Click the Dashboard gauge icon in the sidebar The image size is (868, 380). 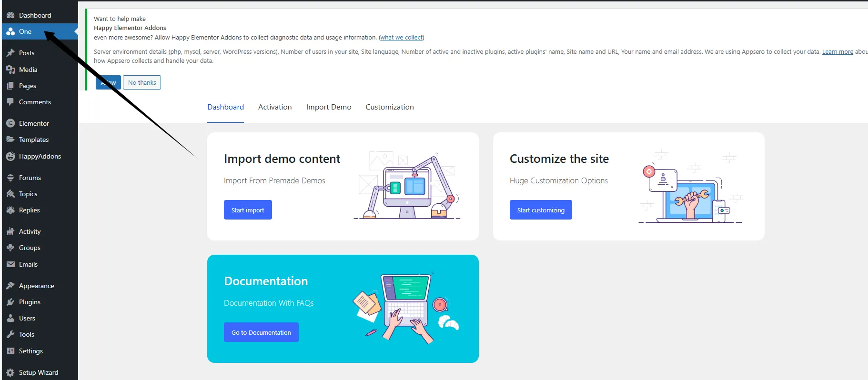coord(10,15)
